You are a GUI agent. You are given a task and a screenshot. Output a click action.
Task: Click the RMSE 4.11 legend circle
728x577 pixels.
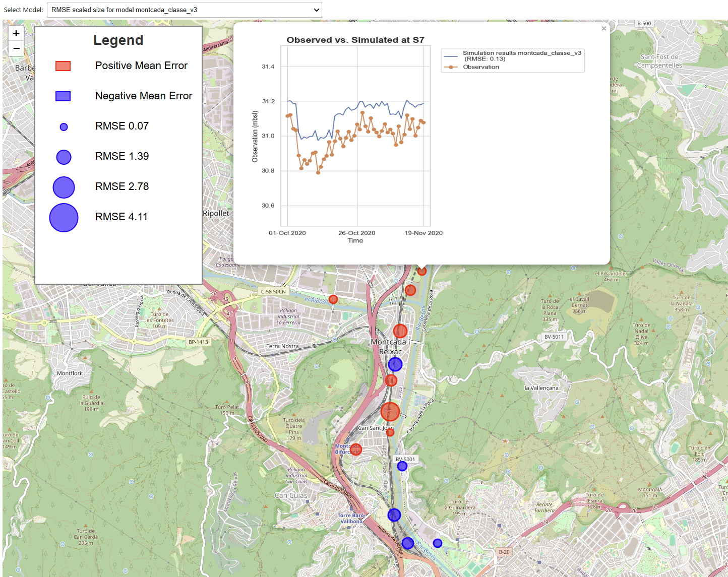click(64, 218)
